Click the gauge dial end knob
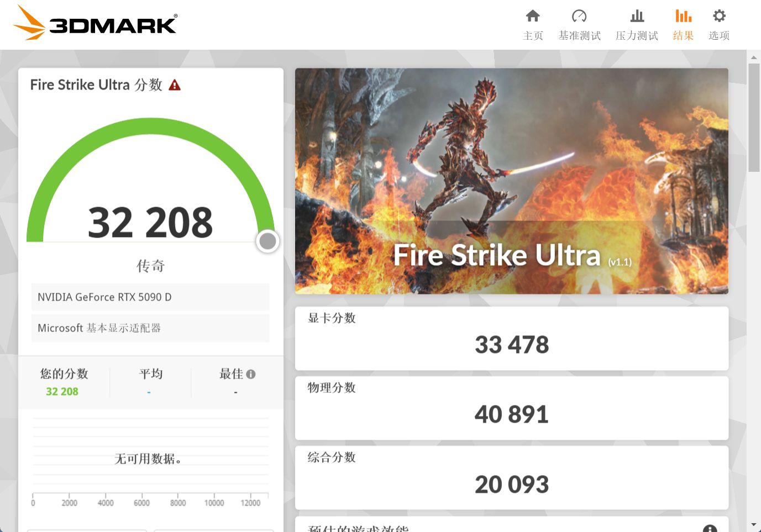 coord(267,241)
